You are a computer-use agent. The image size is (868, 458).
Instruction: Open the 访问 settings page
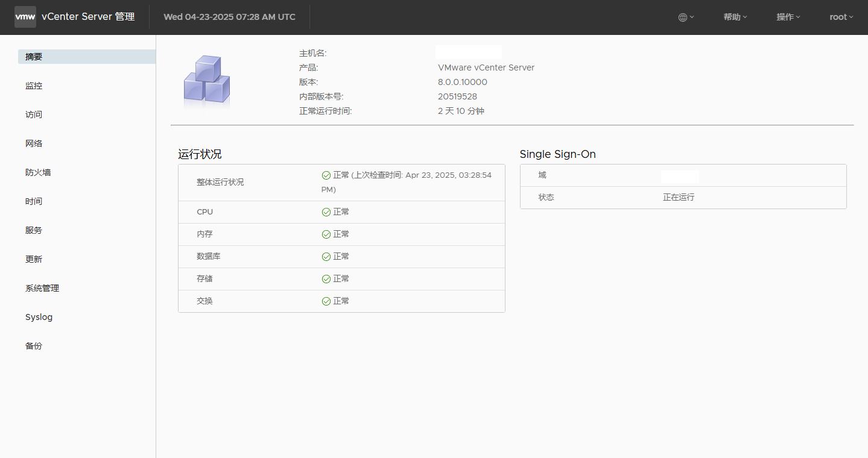[34, 114]
